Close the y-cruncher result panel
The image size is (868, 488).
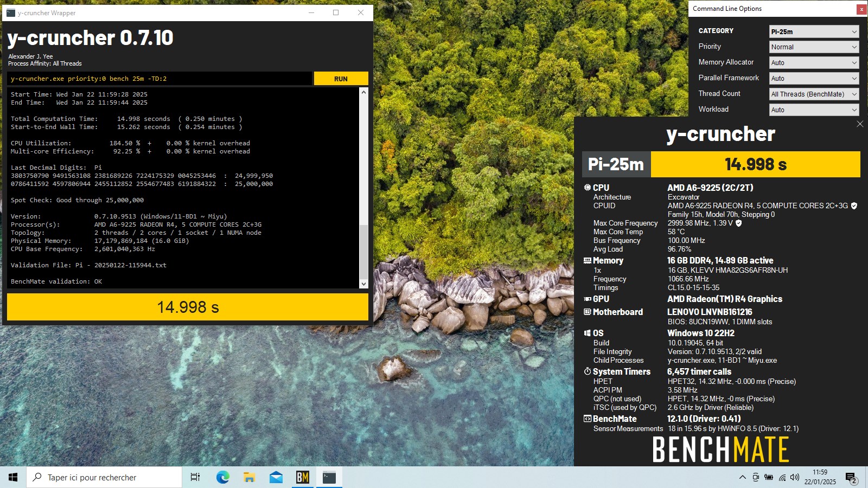(860, 124)
